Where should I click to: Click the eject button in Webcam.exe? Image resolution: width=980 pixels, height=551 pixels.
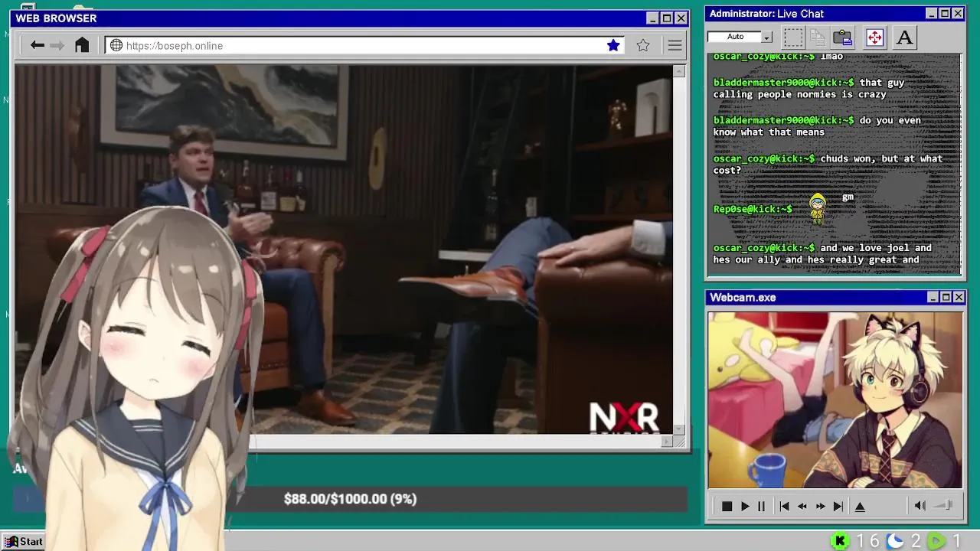coord(860,506)
